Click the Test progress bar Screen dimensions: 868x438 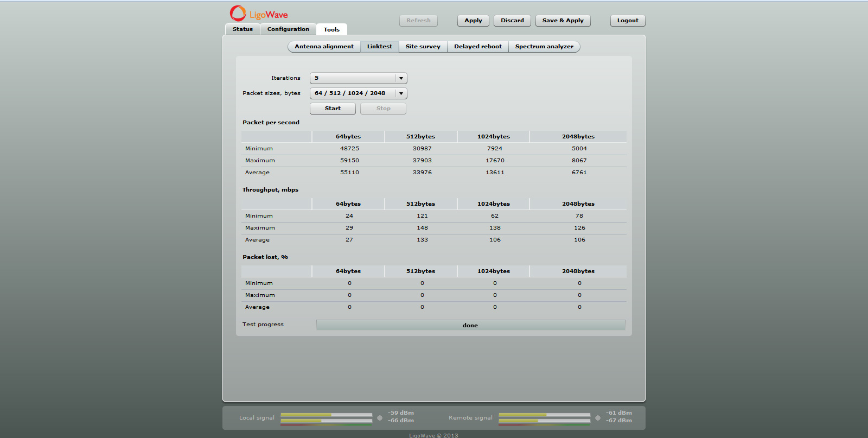point(470,325)
